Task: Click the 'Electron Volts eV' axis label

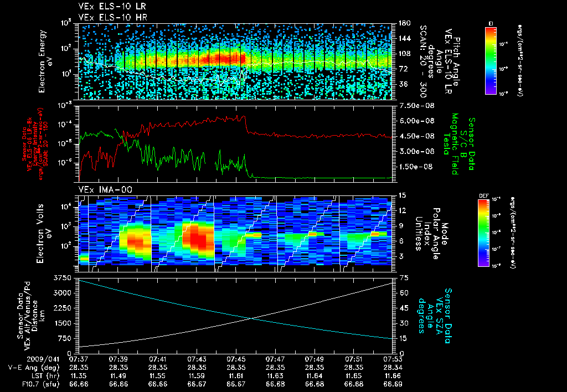Action: coord(43,234)
